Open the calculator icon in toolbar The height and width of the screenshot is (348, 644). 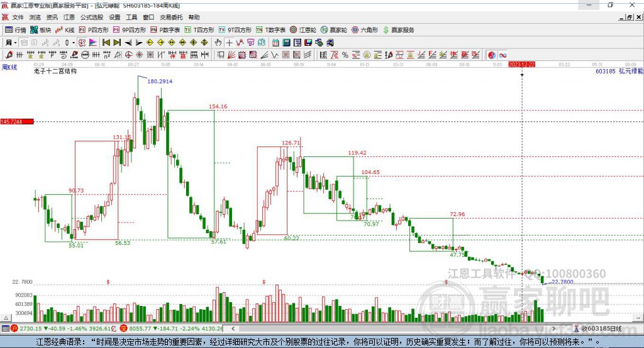pyautogui.click(x=287, y=43)
